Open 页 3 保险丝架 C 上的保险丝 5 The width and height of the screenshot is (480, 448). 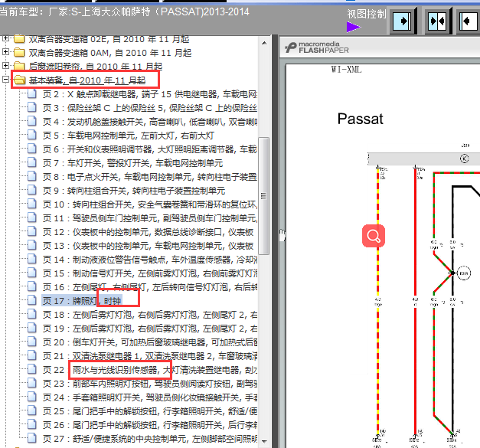[x=150, y=108]
